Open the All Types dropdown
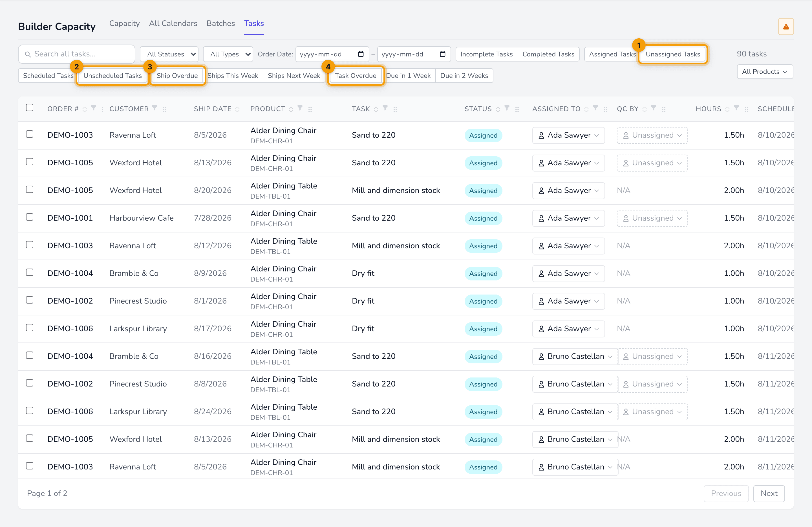The width and height of the screenshot is (812, 527). tap(228, 54)
